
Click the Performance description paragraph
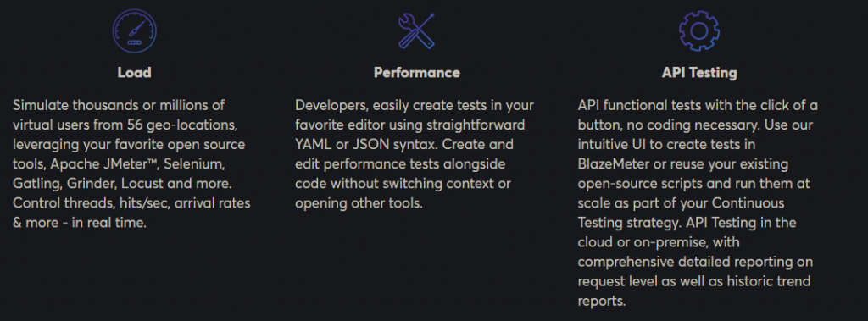(x=414, y=154)
